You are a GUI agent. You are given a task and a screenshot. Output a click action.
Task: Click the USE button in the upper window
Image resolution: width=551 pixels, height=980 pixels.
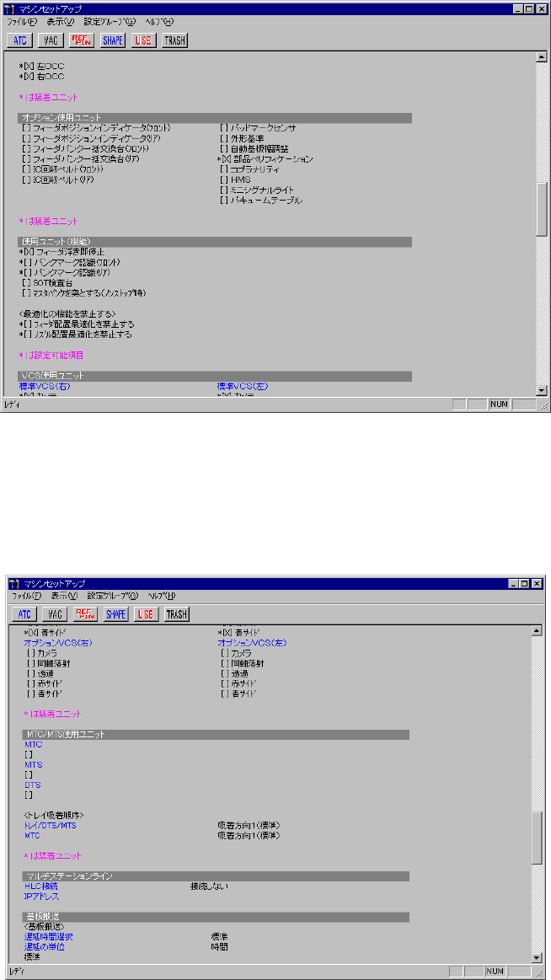coord(144,40)
